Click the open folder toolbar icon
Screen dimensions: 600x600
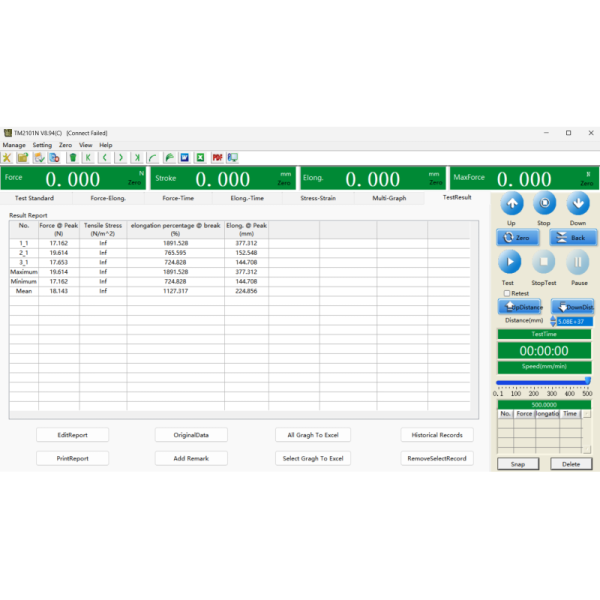pyautogui.click(x=23, y=158)
